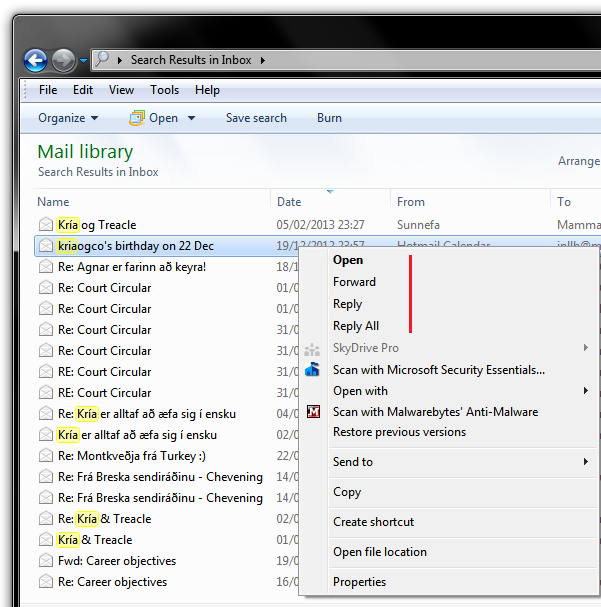Viewport: 601px width, 607px height.
Task: Click sender name Sunnefa
Action: (418, 225)
